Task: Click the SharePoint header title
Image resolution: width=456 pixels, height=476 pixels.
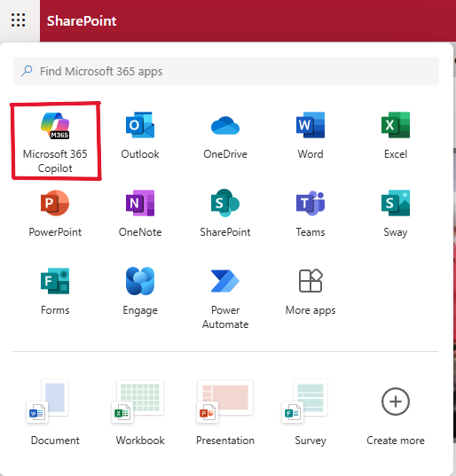Action: tap(82, 21)
